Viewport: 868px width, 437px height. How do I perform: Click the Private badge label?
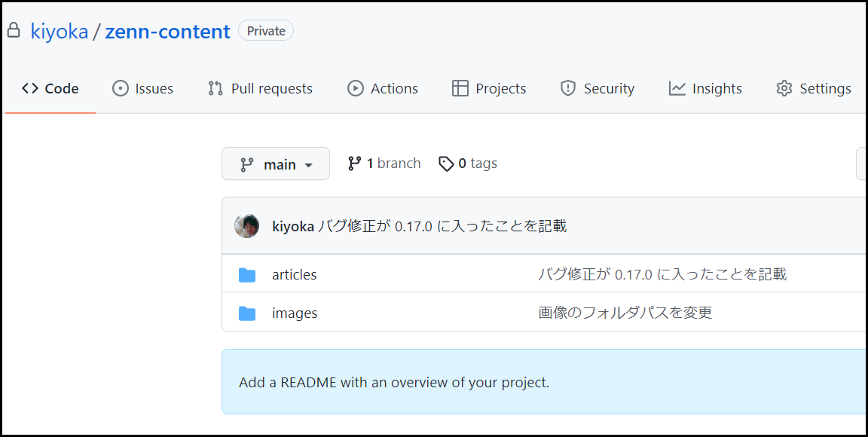tap(266, 31)
